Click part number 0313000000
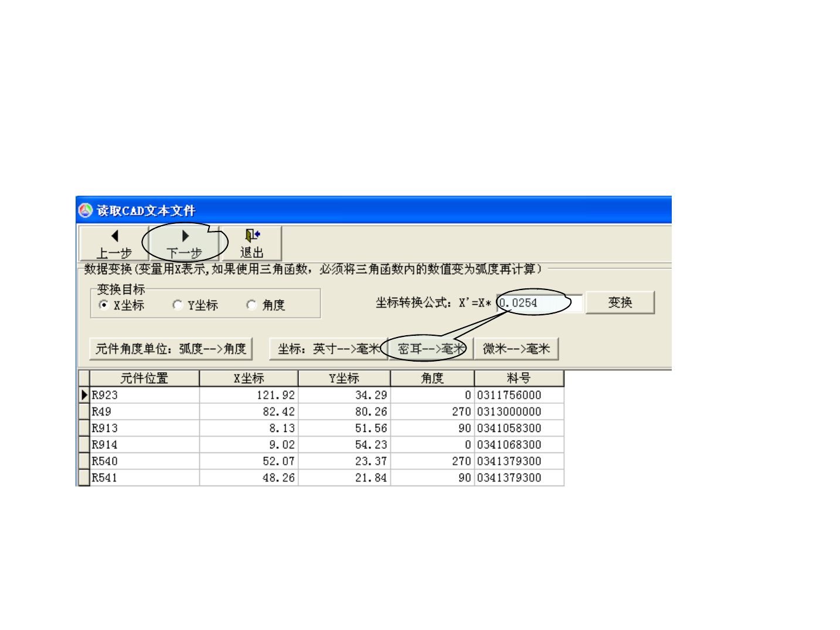Image resolution: width=840 pixels, height=630 pixels. tap(519, 411)
